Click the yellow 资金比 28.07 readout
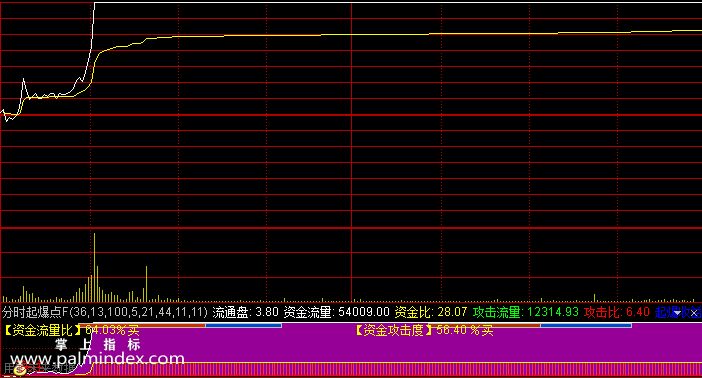The image size is (702, 378). click(431, 312)
